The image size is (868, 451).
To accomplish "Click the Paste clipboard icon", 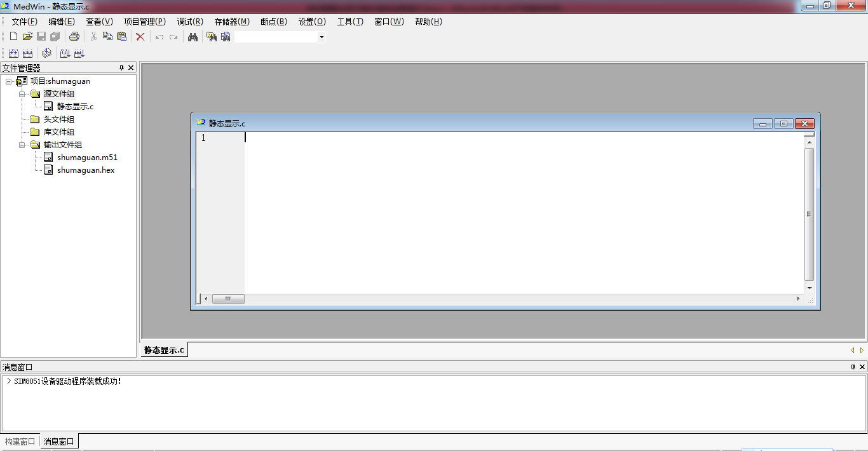I will [121, 37].
